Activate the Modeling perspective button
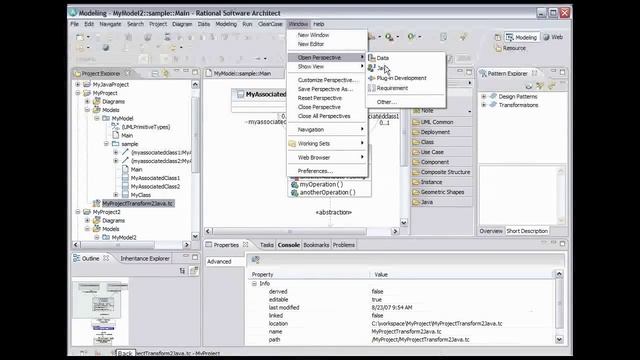 522,37
